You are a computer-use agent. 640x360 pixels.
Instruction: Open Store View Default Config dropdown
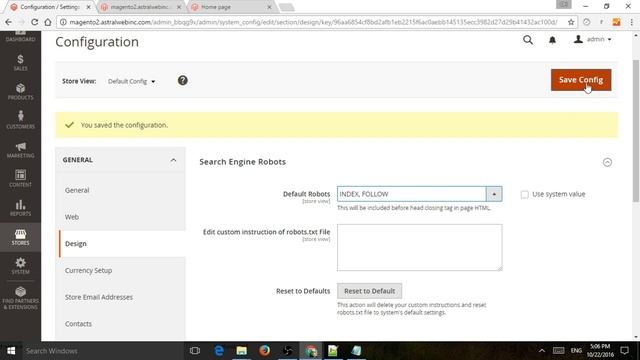pos(131,81)
